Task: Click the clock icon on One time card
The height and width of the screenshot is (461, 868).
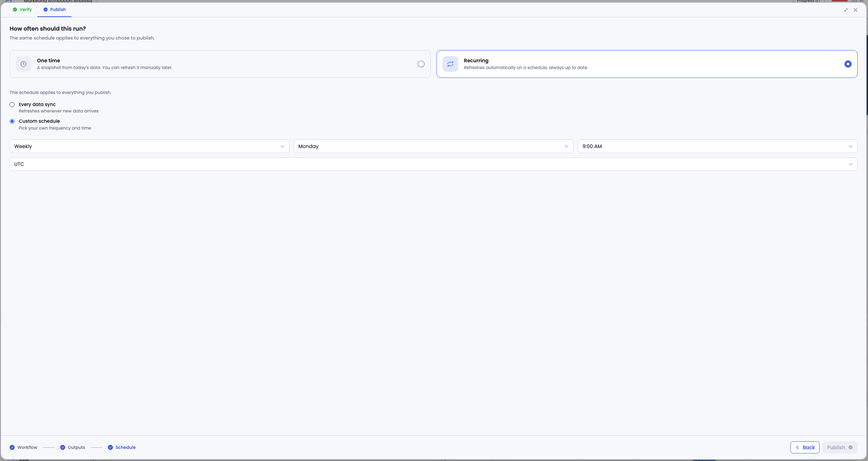Action: 23,64
